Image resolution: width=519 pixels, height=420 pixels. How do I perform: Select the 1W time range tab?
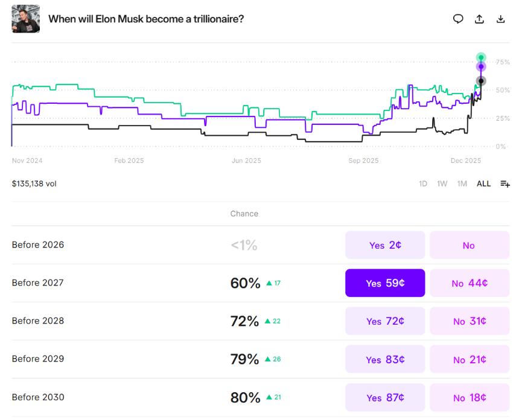pos(442,184)
